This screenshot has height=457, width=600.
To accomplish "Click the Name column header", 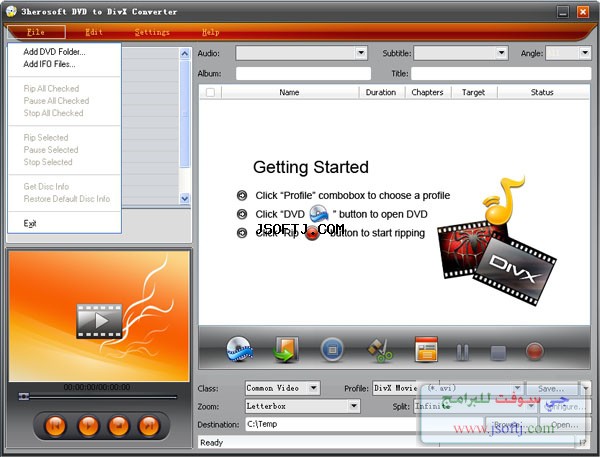I will tap(290, 92).
